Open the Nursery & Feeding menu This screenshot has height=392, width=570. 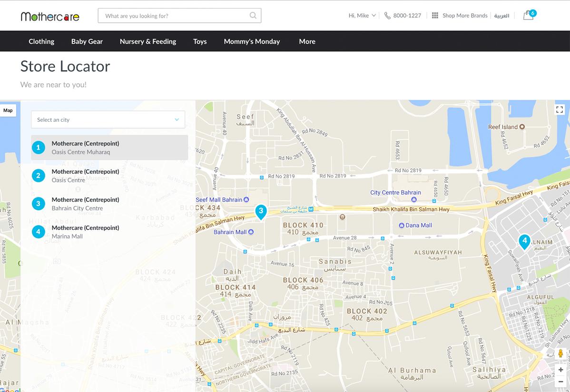tap(148, 41)
